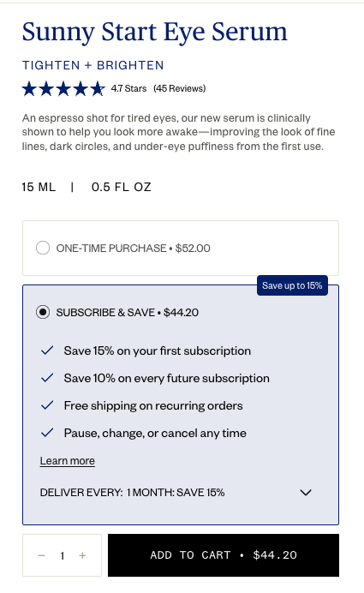Choose the One-Time Purchase $52.00 option box
This screenshot has width=364, height=593.
(181, 249)
